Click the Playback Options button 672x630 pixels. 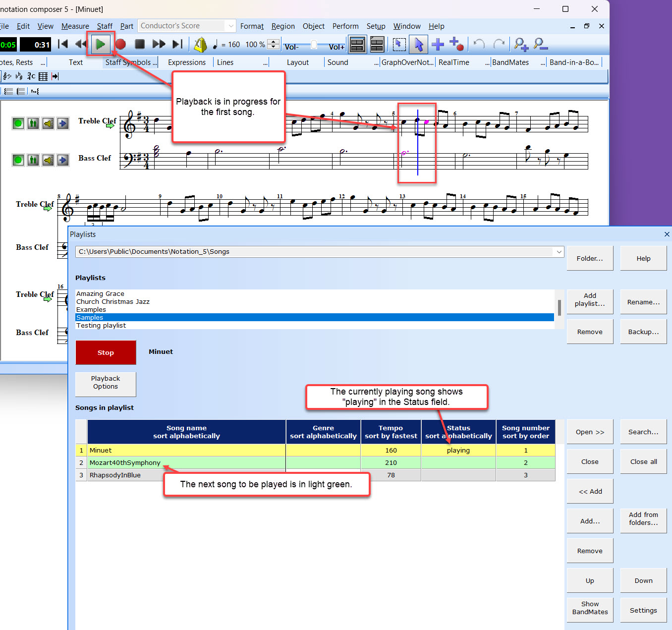pos(106,383)
